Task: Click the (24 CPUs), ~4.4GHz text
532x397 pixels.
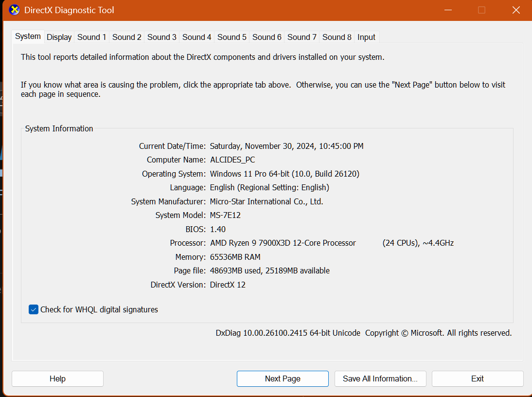Action: point(418,243)
